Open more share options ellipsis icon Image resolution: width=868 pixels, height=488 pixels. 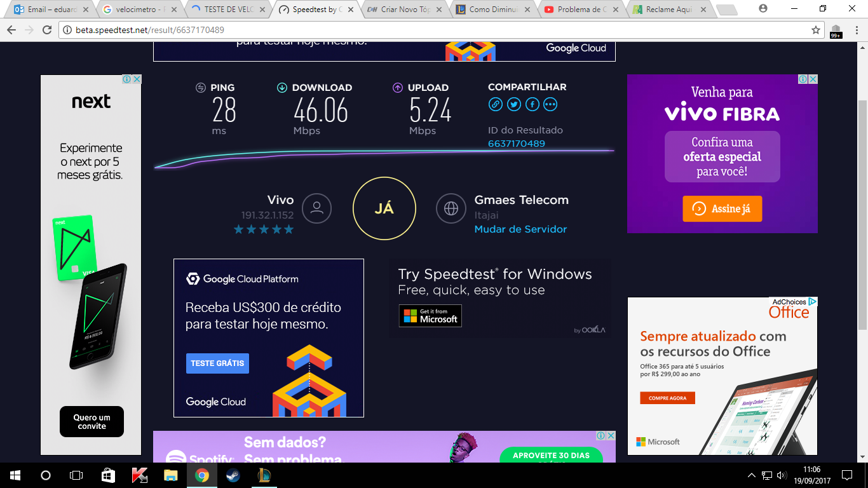pyautogui.click(x=550, y=104)
